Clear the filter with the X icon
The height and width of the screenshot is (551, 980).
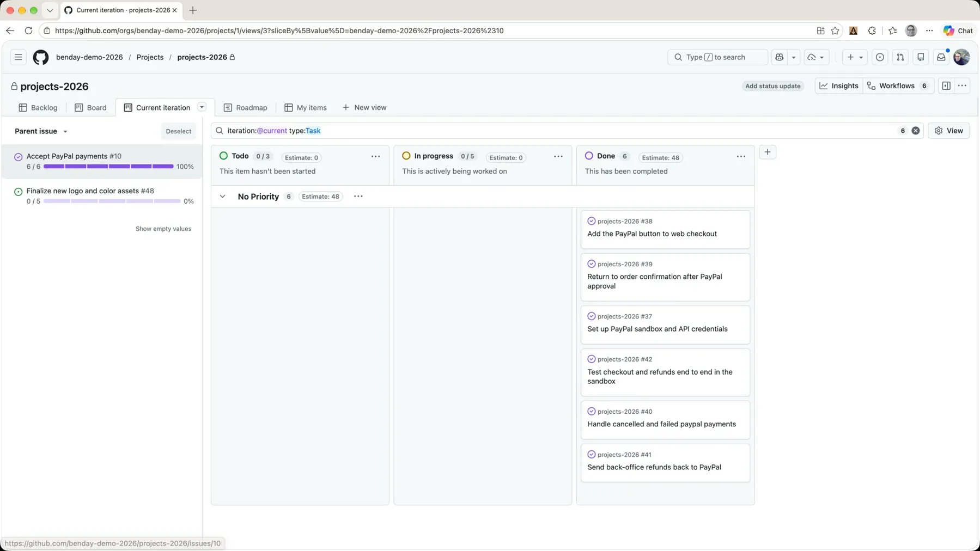click(916, 131)
